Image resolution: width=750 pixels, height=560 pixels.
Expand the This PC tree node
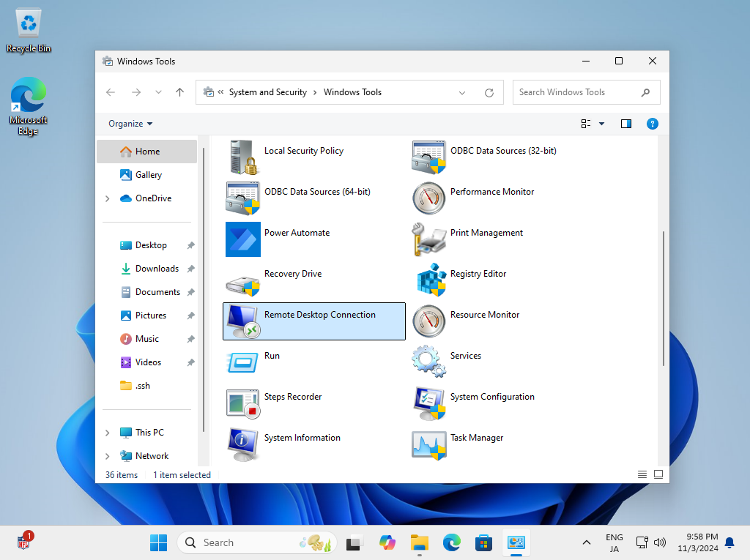click(108, 433)
